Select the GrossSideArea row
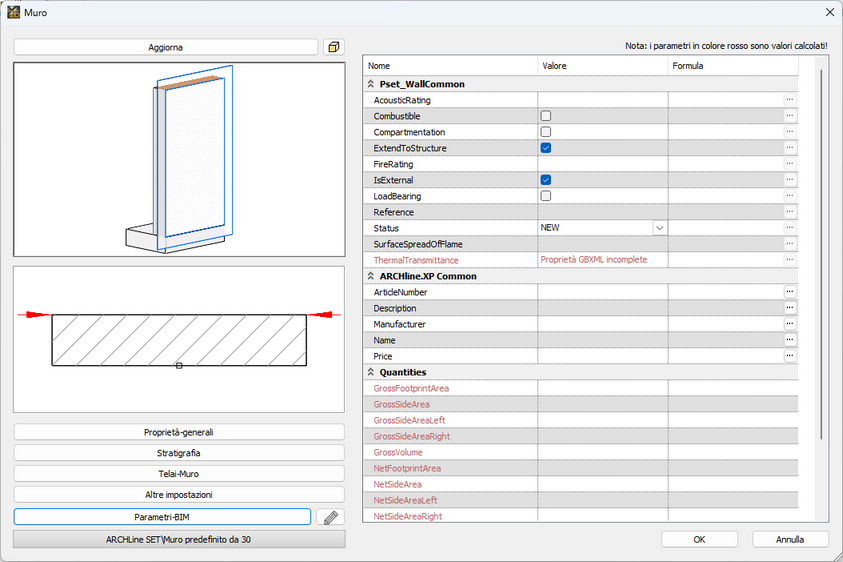The width and height of the screenshot is (843, 562). point(581,404)
